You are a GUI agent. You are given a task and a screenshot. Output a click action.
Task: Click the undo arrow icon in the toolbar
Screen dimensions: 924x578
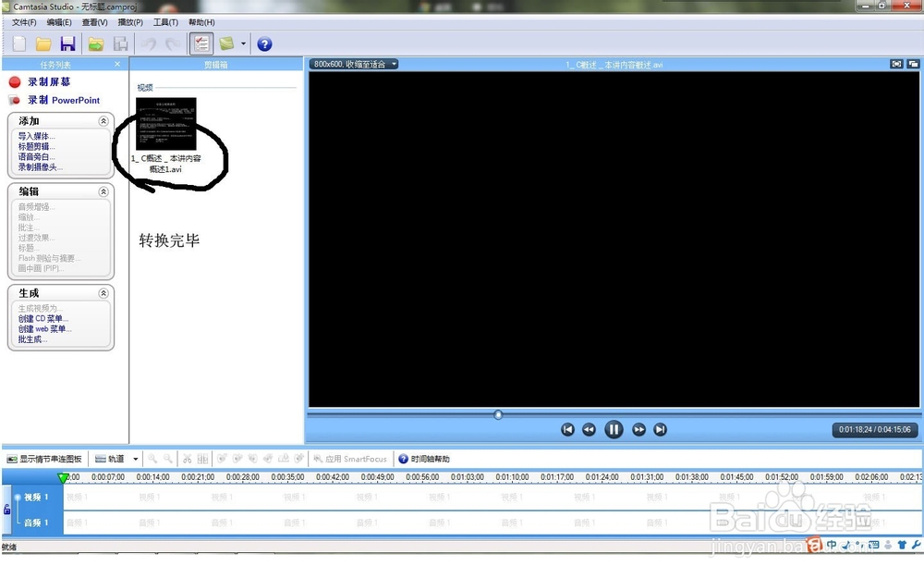point(149,43)
